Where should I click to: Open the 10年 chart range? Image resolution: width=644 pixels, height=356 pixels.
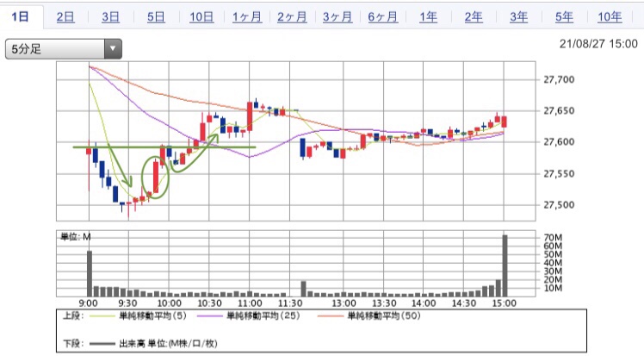(610, 17)
